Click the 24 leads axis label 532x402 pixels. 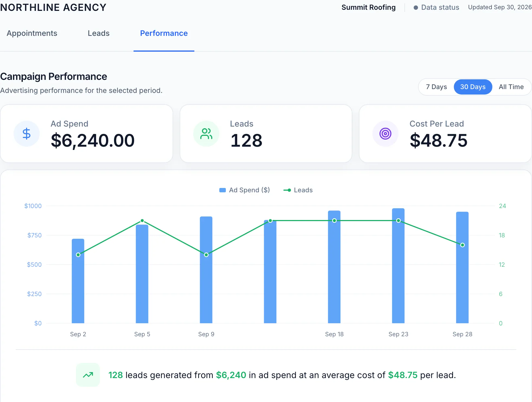[502, 206]
